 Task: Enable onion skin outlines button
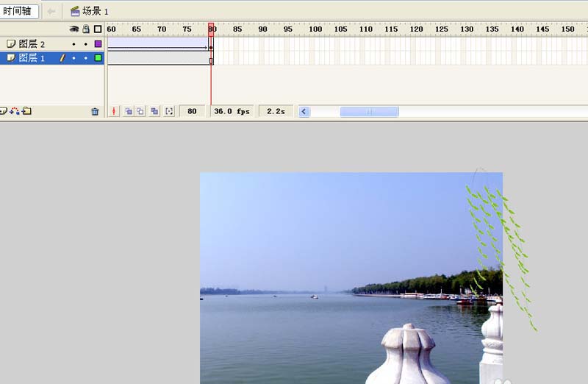coord(140,111)
